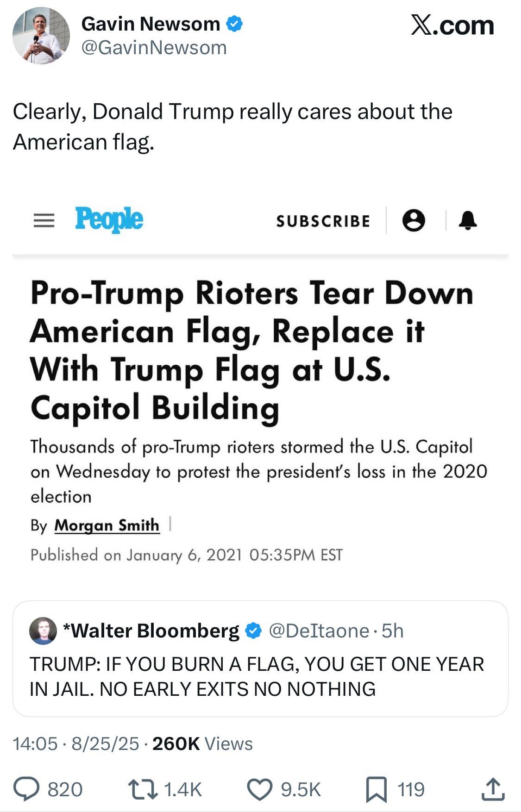Tap the share upload icon
Screen dimensions: 521x812
[x=493, y=789]
